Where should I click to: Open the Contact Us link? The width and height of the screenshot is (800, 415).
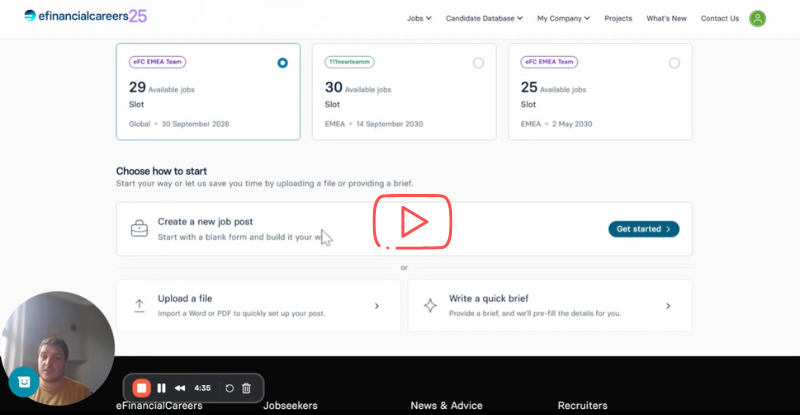point(720,18)
